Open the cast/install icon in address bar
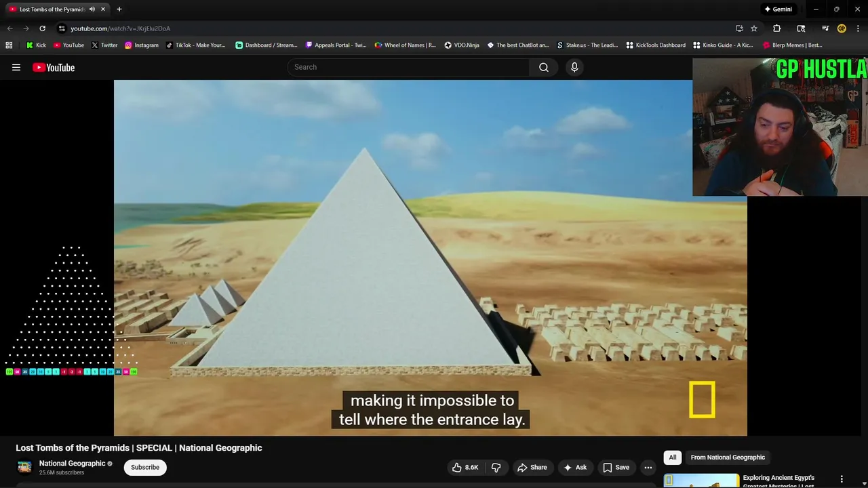This screenshot has height=488, width=868. (x=739, y=28)
